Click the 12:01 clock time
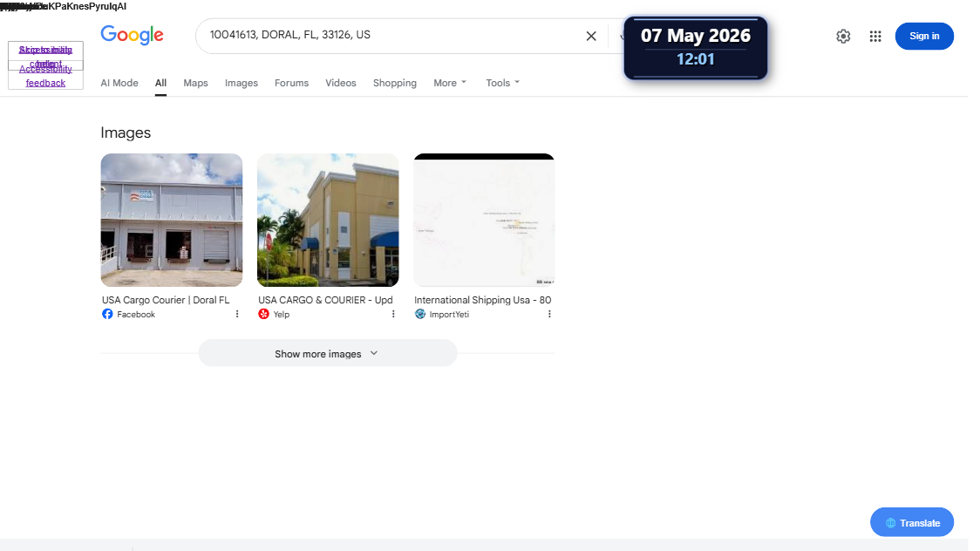This screenshot has height=551, width=980. 696,59
